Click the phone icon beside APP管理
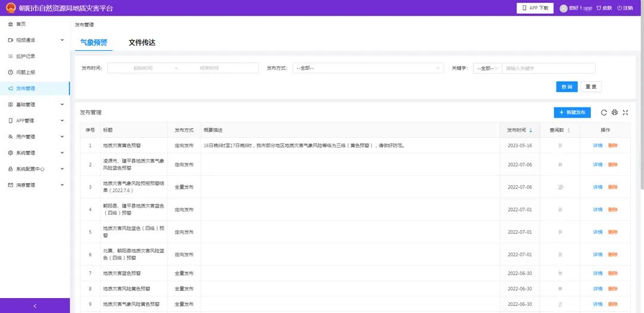This screenshot has width=644, height=313. click(10, 121)
